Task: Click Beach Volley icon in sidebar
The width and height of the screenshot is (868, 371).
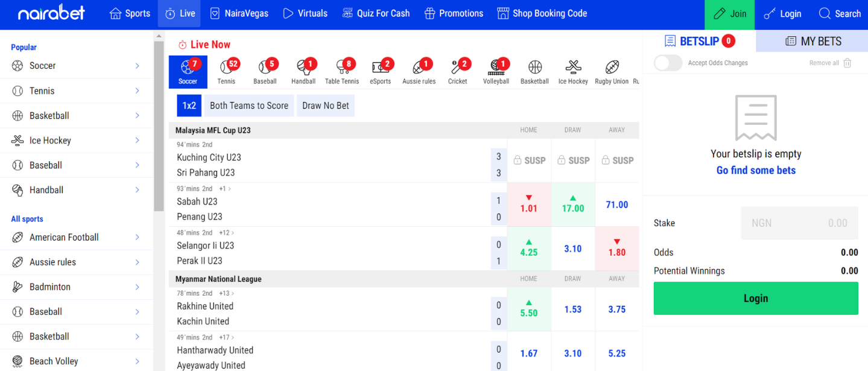Action: (17, 361)
